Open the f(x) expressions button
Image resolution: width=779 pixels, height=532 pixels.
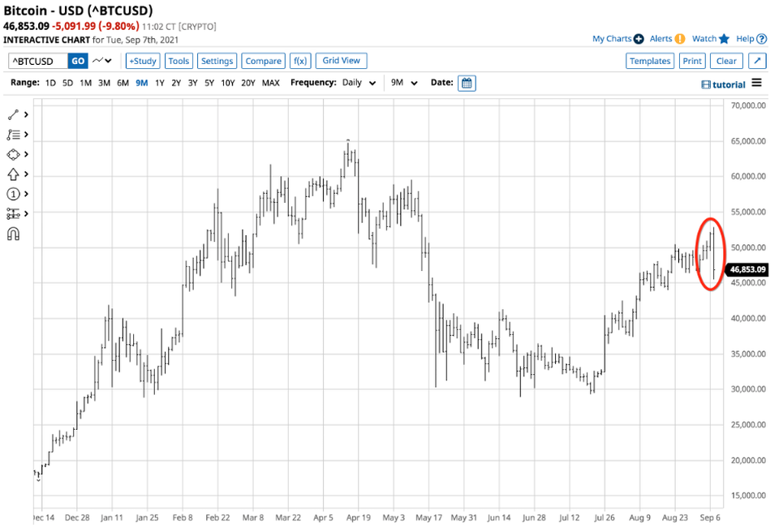click(x=300, y=61)
